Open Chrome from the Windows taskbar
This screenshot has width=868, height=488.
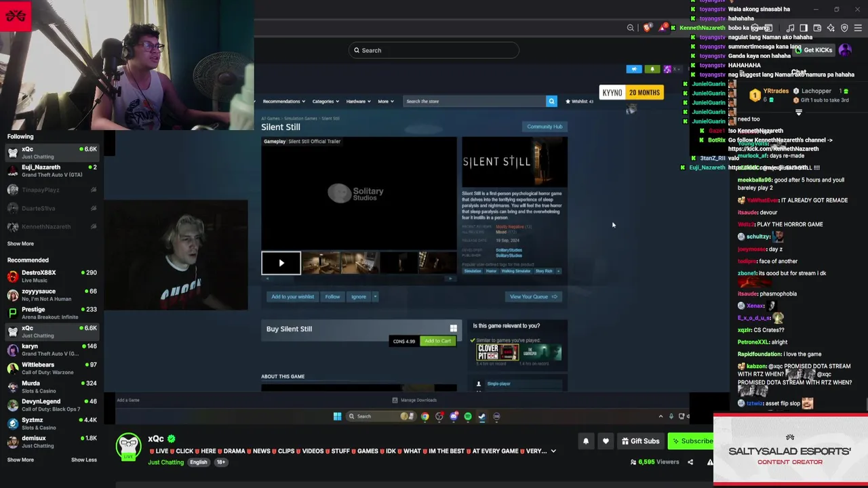(425, 416)
